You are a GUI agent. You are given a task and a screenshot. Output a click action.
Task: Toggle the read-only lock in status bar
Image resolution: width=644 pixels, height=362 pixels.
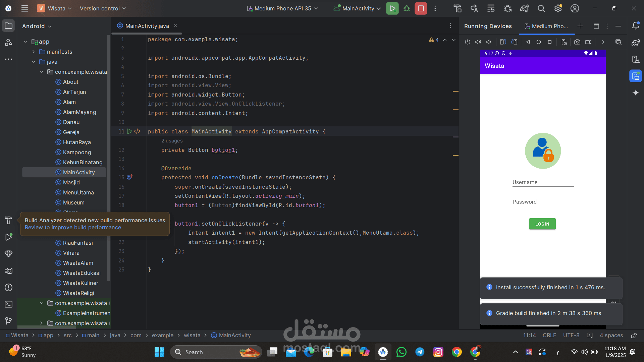click(x=634, y=336)
